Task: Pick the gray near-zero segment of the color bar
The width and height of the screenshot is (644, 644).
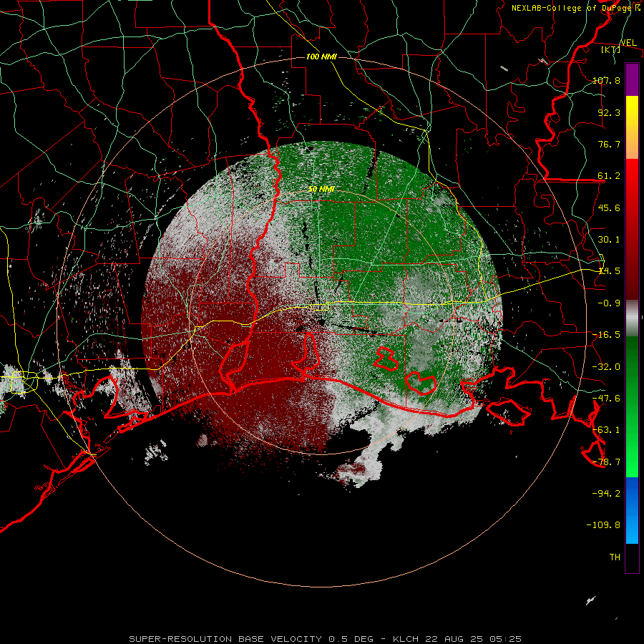Action: coord(632,318)
